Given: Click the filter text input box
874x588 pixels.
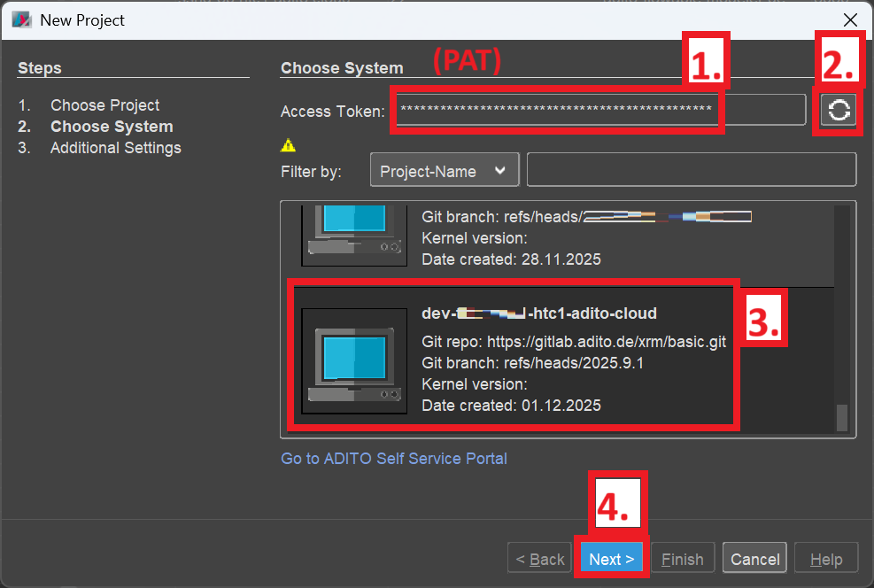Looking at the screenshot, I should point(691,170).
